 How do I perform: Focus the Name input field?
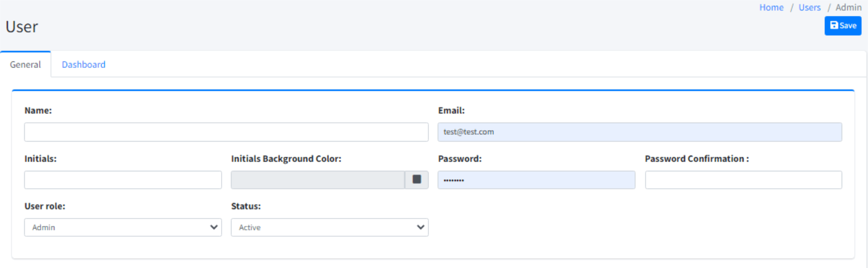point(226,132)
